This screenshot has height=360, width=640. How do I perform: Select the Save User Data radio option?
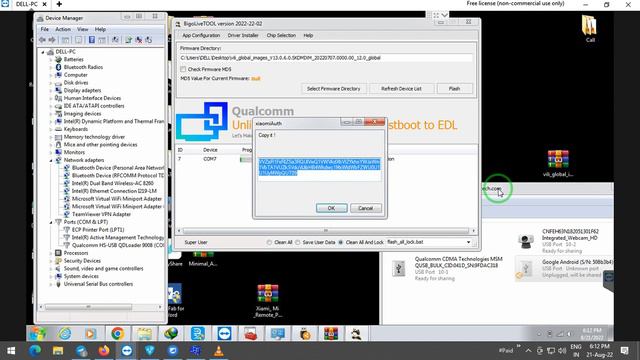click(298, 242)
